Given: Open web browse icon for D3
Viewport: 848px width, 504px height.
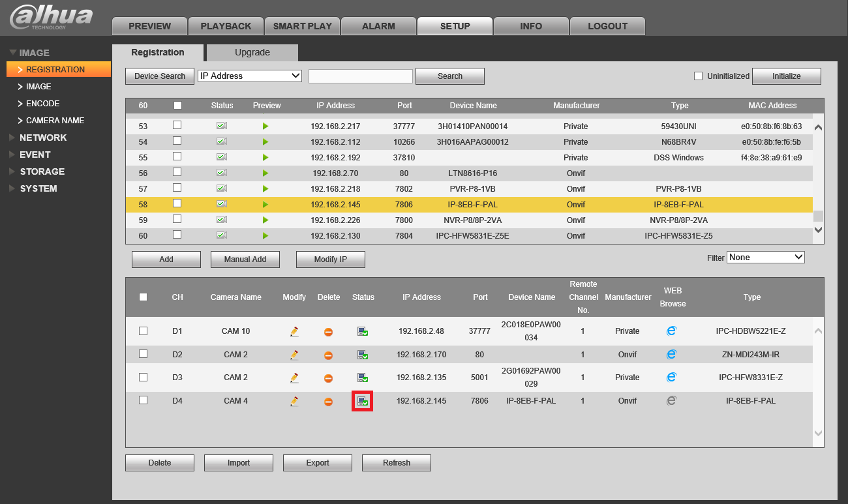Looking at the screenshot, I should click(671, 377).
